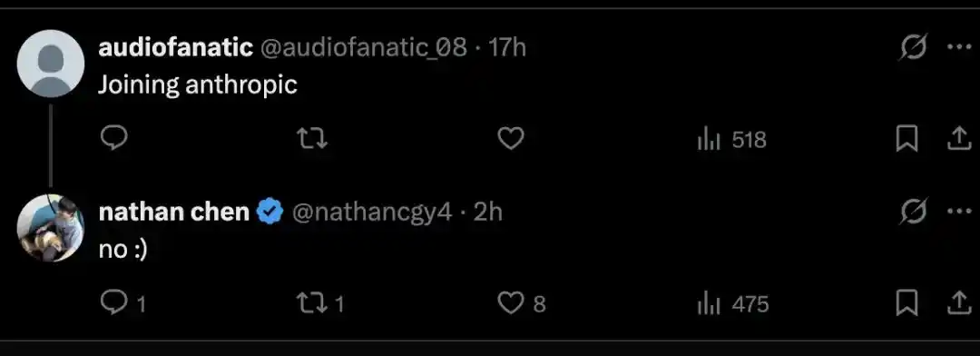Open Grok icon on audiofanatic's tweet
This screenshot has width=980, height=356.
913,47
